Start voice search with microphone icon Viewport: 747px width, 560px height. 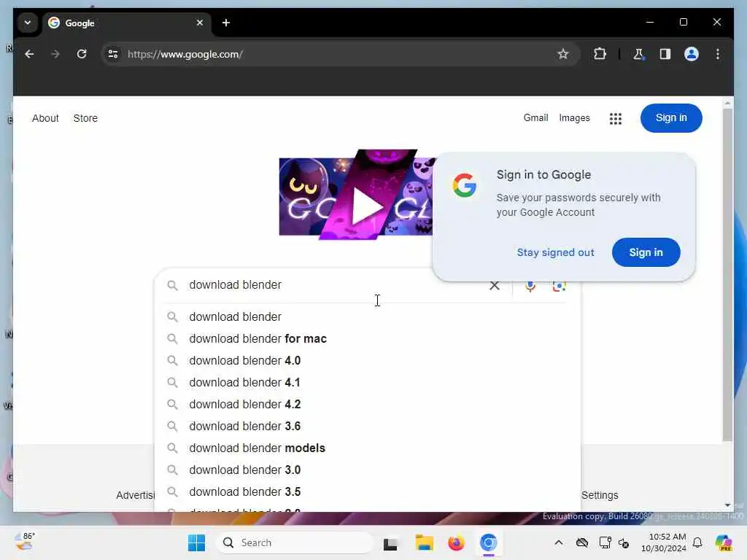pyautogui.click(x=530, y=286)
